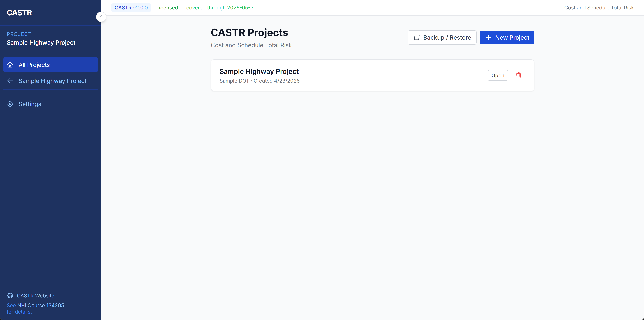Collapse the sidebar using the chevron button
Viewport: 644px width, 320px height.
click(x=101, y=17)
